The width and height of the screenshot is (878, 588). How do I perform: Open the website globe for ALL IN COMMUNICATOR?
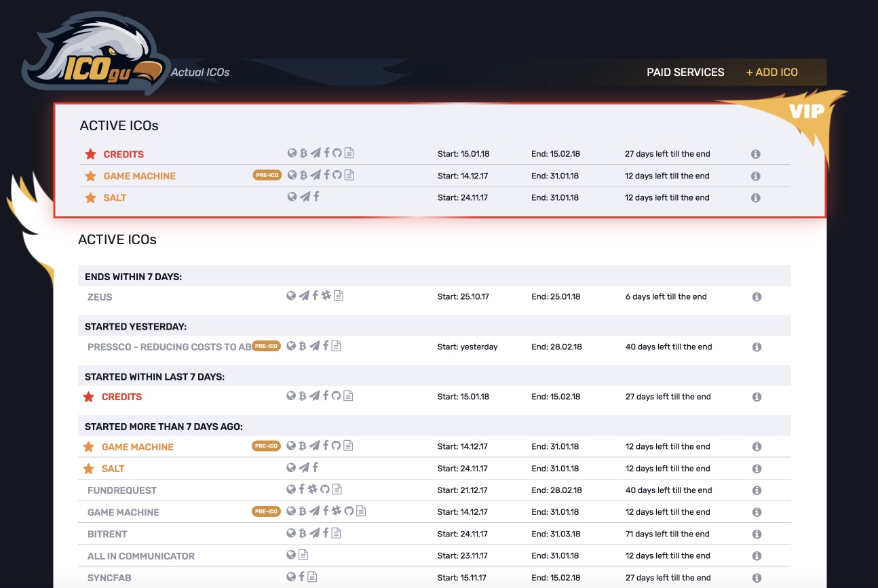coord(291,555)
